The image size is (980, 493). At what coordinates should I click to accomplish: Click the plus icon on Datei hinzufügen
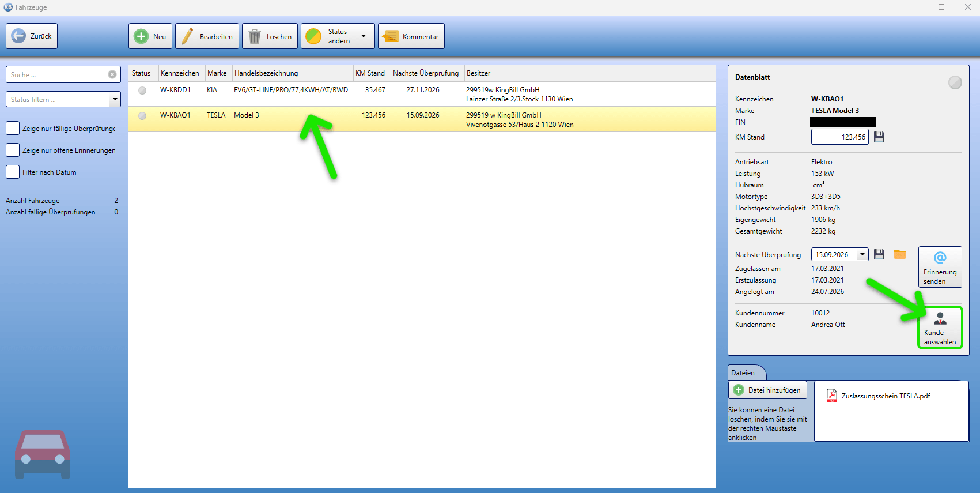coord(739,390)
